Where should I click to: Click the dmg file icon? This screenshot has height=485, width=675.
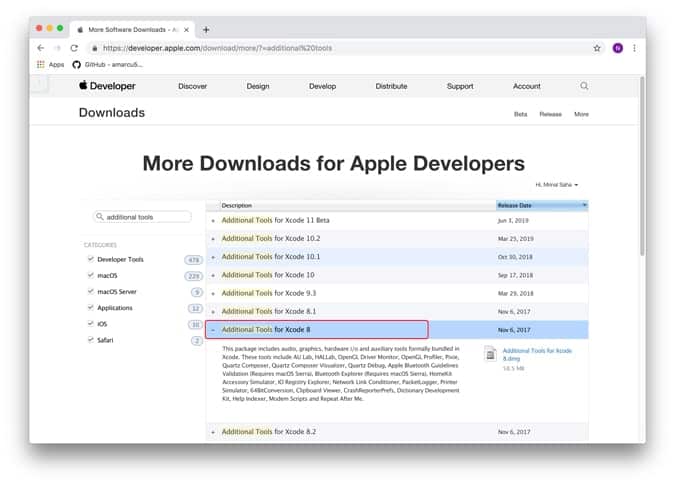click(x=490, y=354)
